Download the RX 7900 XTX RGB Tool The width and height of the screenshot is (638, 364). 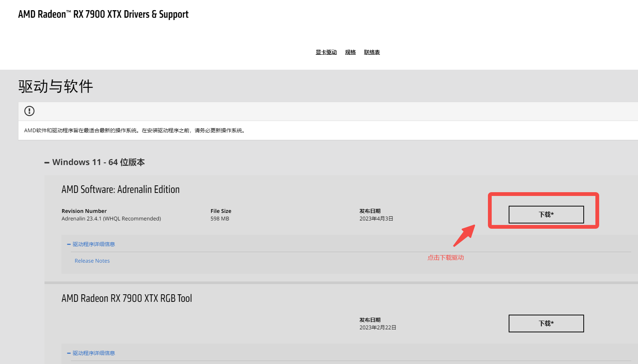point(546,323)
